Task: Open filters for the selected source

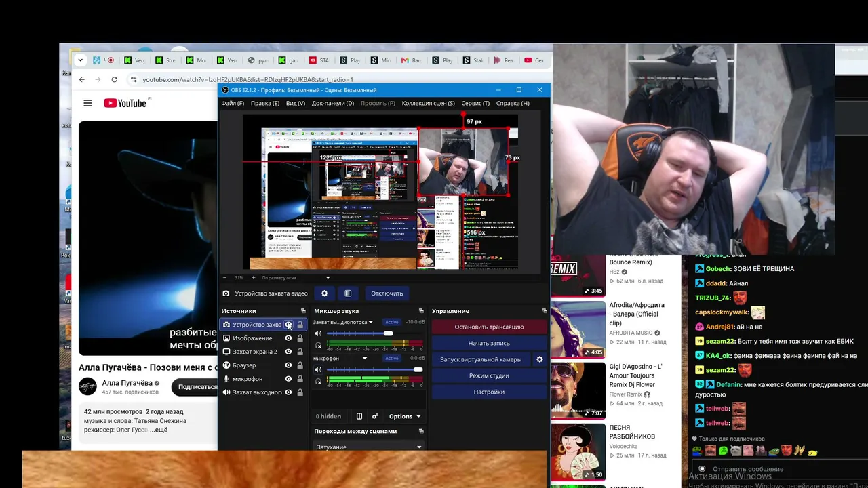Action: (x=348, y=293)
